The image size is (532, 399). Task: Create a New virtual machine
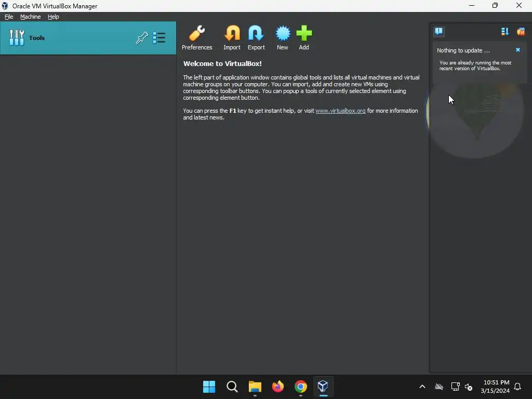[x=283, y=37]
